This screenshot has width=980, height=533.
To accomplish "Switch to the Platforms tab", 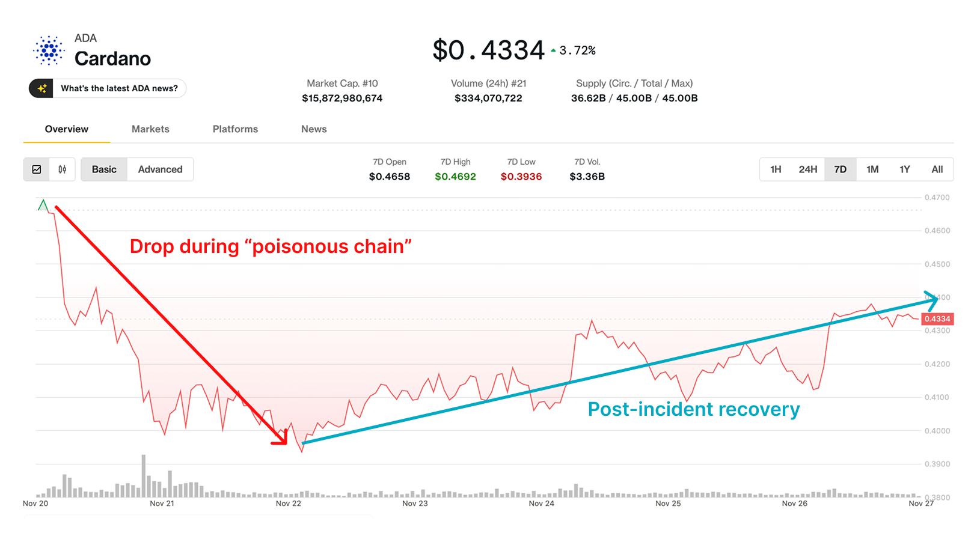I will point(235,129).
